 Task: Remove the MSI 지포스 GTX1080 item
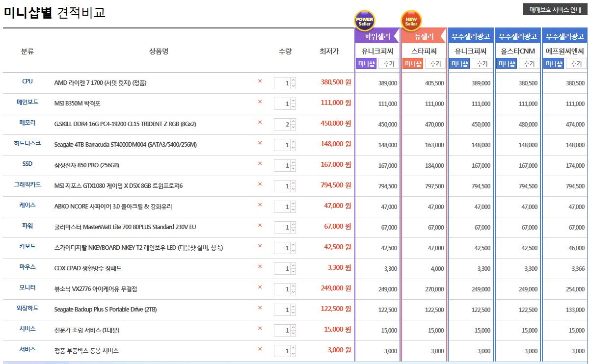tap(260, 184)
